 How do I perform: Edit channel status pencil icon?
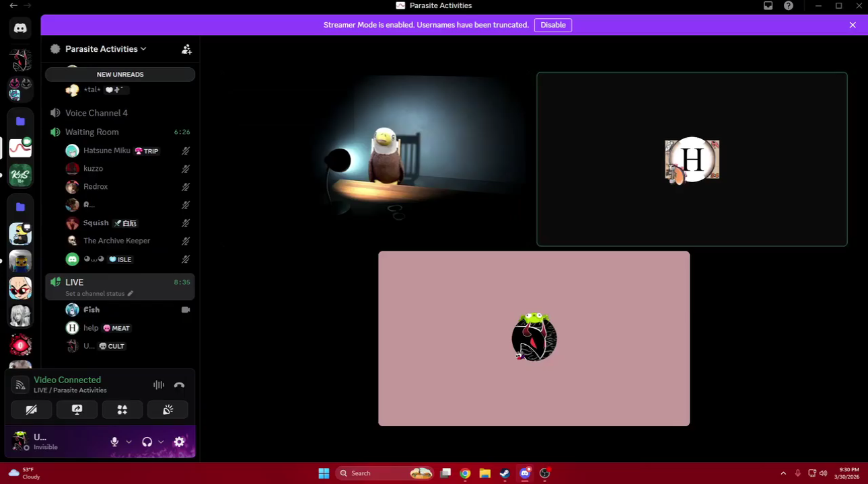point(131,294)
